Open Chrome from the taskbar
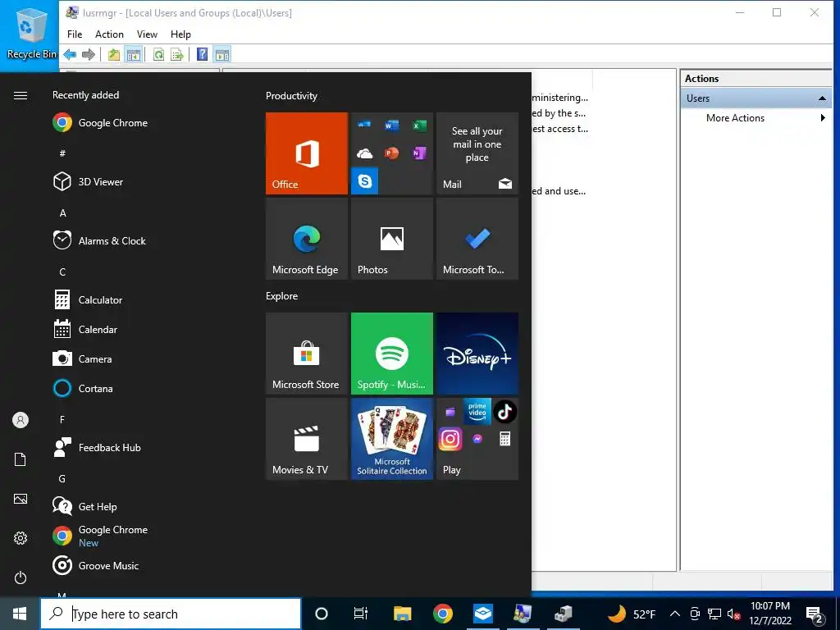This screenshot has height=630, width=840. click(442, 614)
